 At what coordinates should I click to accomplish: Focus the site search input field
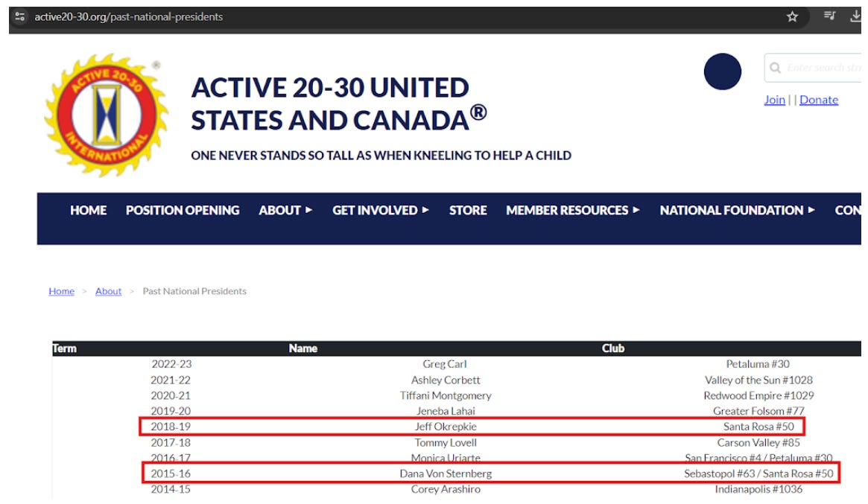click(x=813, y=68)
